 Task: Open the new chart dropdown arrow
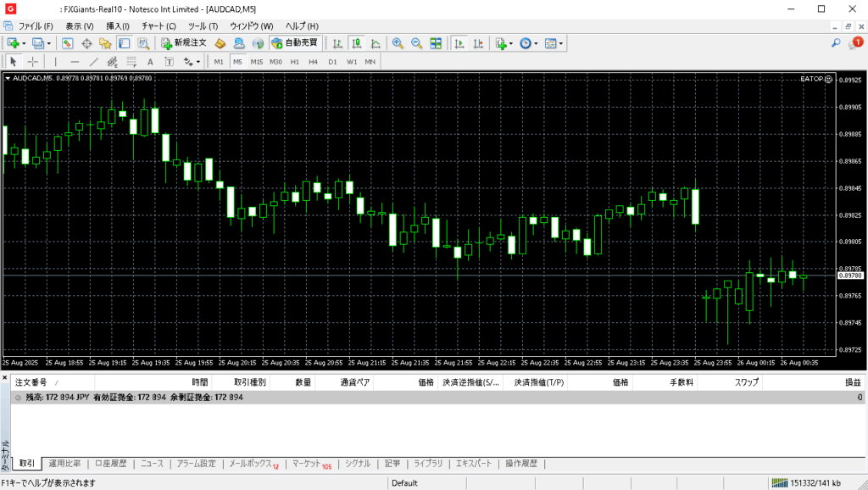[24, 43]
